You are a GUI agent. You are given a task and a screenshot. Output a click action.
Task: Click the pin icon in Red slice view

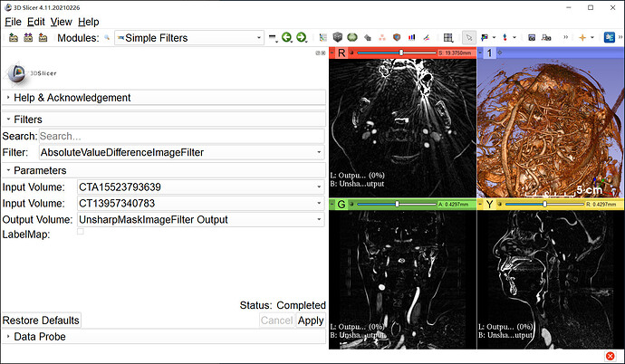[x=332, y=53]
